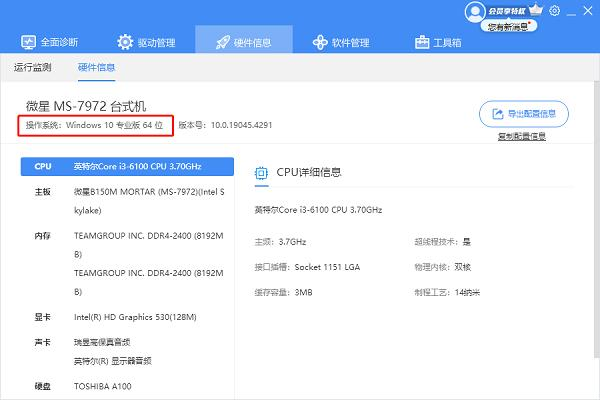
Task: Switch to 驱动管理 tab
Action: pos(146,42)
